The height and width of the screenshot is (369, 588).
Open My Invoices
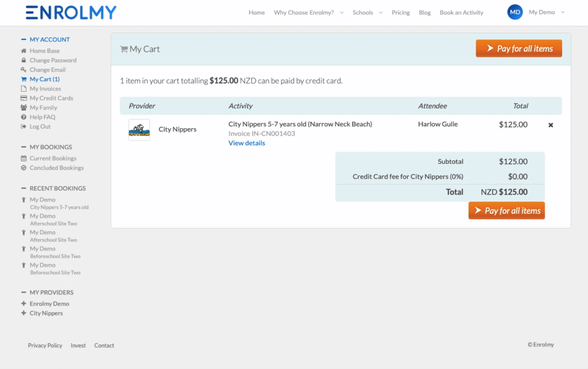[x=45, y=89]
